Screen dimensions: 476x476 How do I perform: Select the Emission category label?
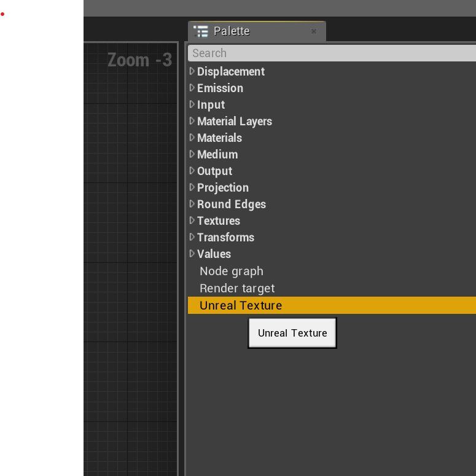(x=220, y=88)
